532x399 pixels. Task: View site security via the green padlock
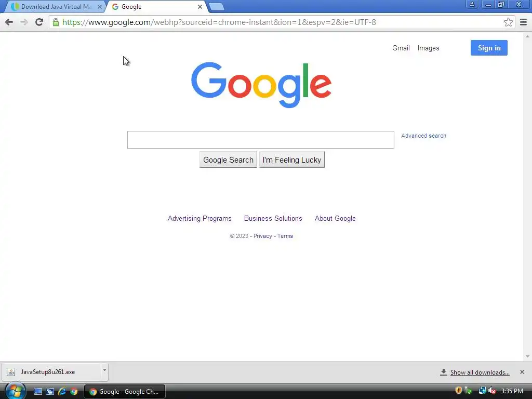click(56, 22)
